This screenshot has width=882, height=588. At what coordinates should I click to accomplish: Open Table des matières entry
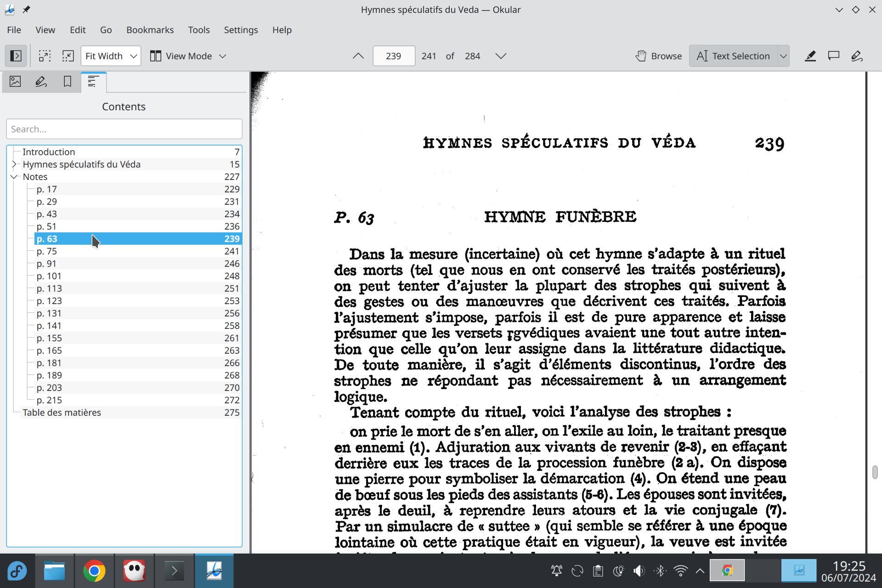click(x=62, y=413)
